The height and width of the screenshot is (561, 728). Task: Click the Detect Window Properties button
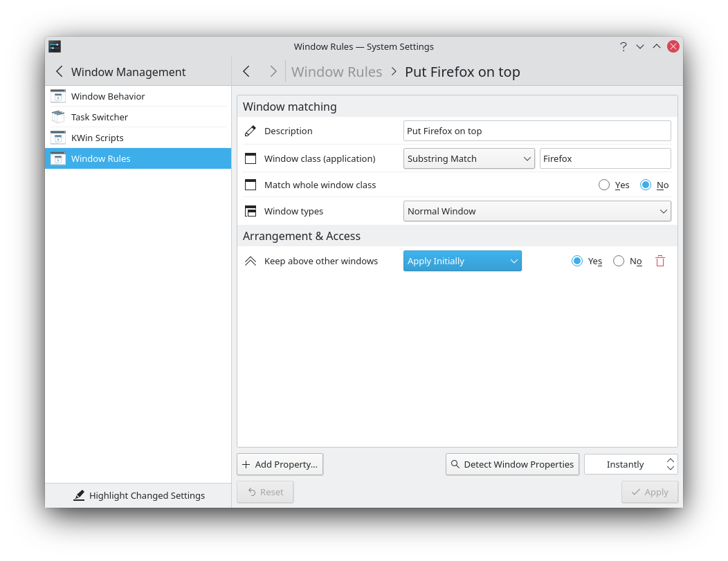[513, 464]
